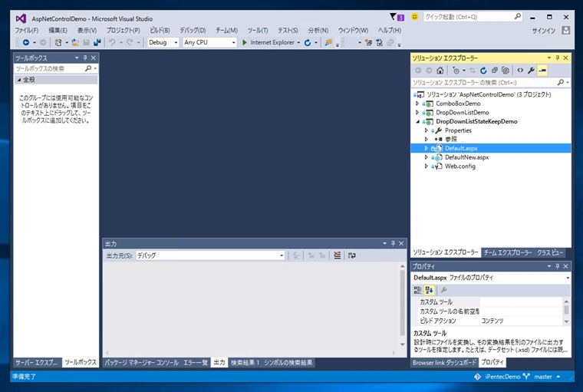Select the Web.config file
Viewport: 583px width, 392px height.
460,166
